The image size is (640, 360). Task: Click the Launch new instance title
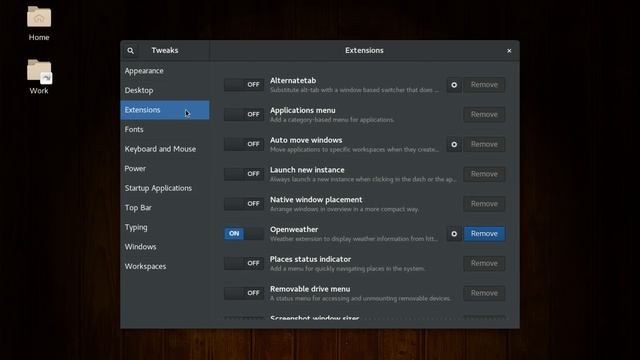pyautogui.click(x=307, y=170)
